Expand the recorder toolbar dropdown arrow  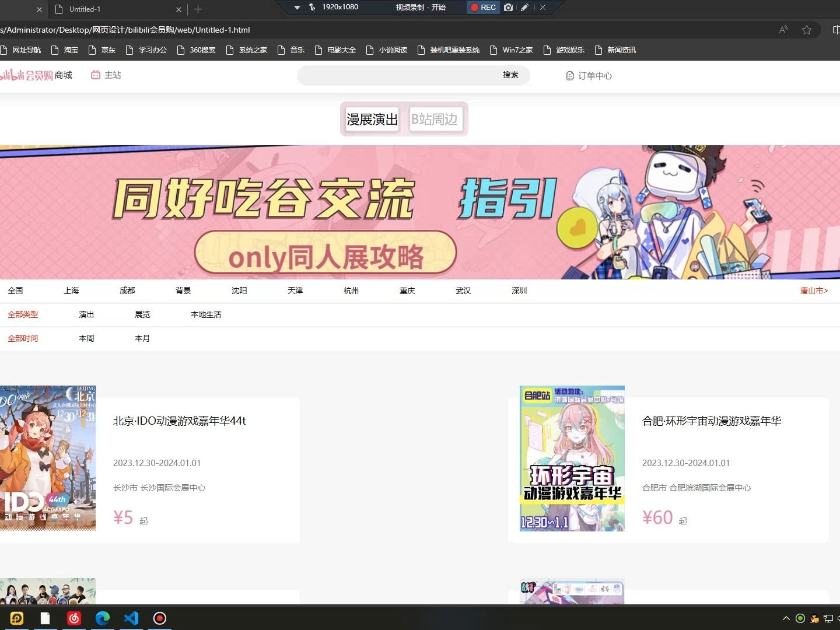(297, 8)
